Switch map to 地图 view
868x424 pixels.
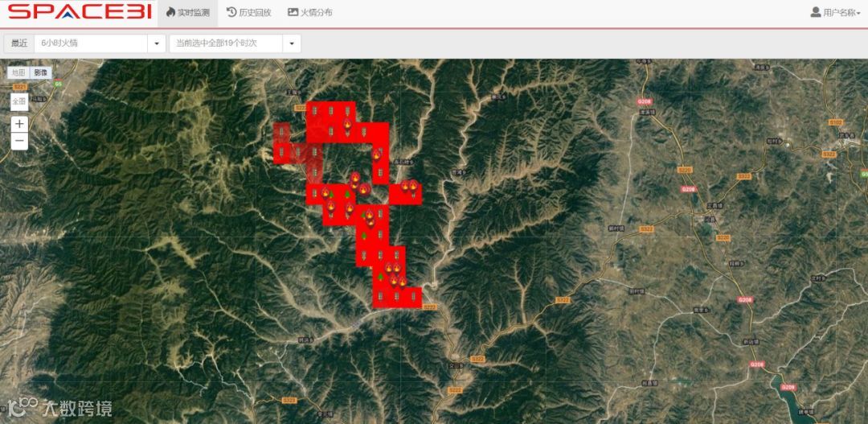[x=18, y=72]
